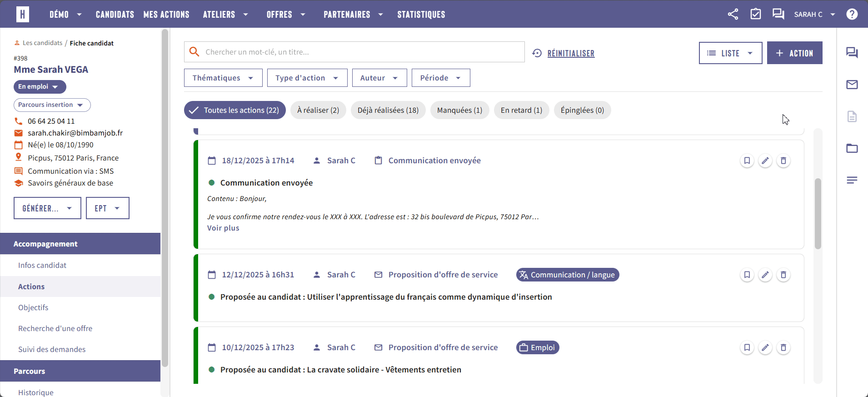Focus the keyword search field
The height and width of the screenshot is (397, 868).
pyautogui.click(x=354, y=52)
